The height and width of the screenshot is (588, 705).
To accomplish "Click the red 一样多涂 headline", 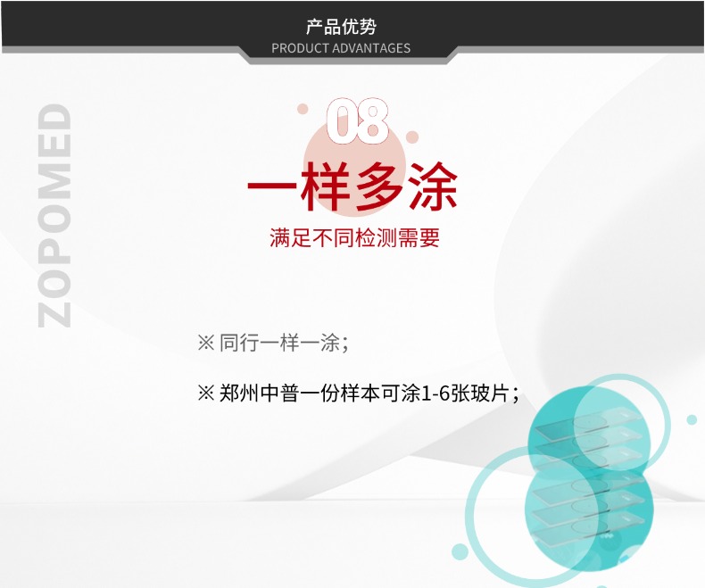I will point(352,186).
